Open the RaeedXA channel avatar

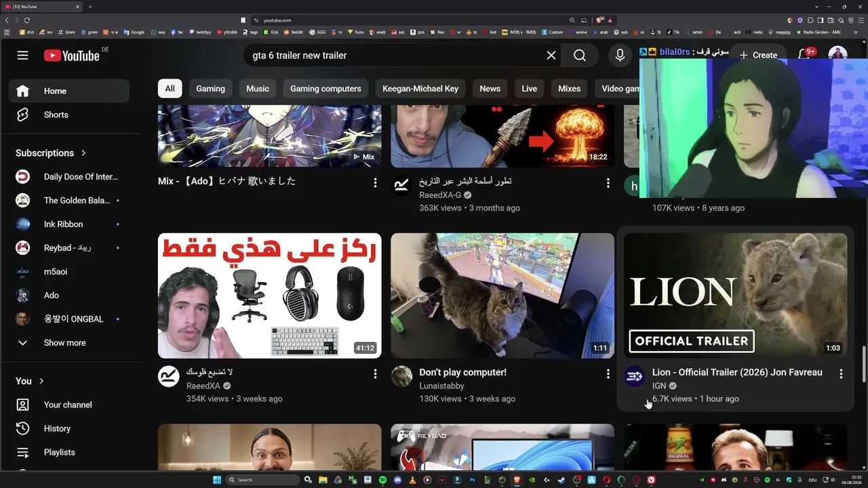[169, 377]
